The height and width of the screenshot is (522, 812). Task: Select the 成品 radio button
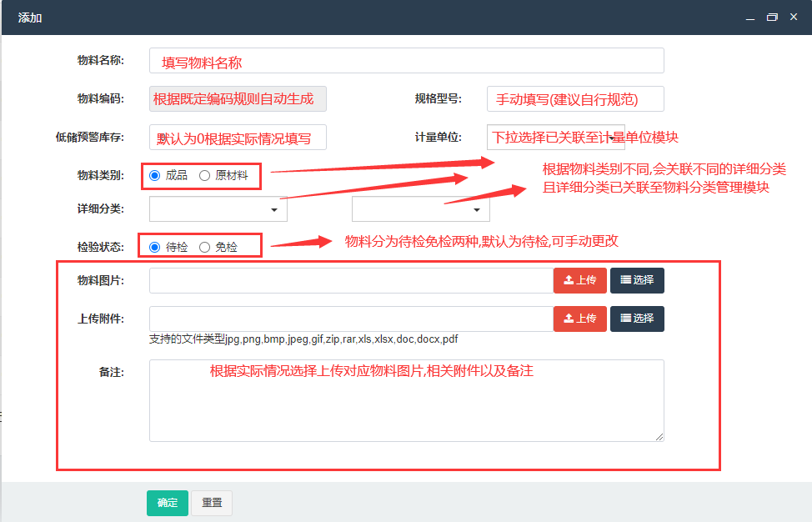tap(154, 176)
